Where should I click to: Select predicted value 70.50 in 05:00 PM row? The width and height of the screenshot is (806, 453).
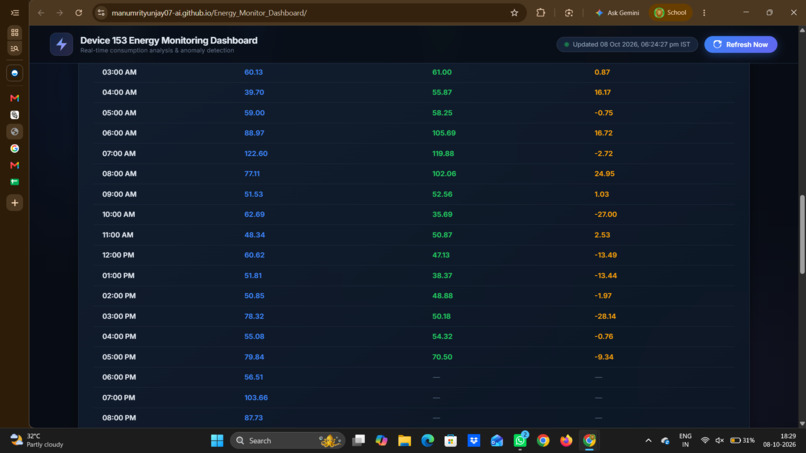(442, 357)
